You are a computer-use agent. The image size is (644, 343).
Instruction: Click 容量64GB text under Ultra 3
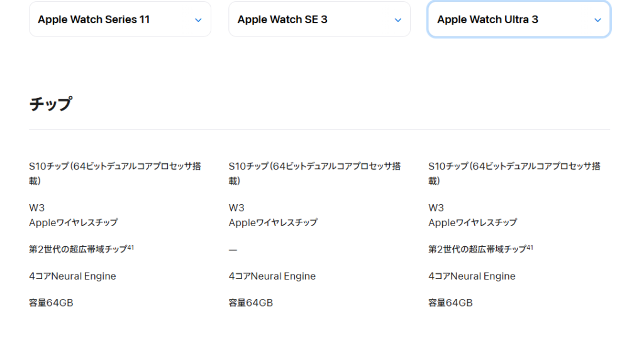pyautogui.click(x=450, y=303)
